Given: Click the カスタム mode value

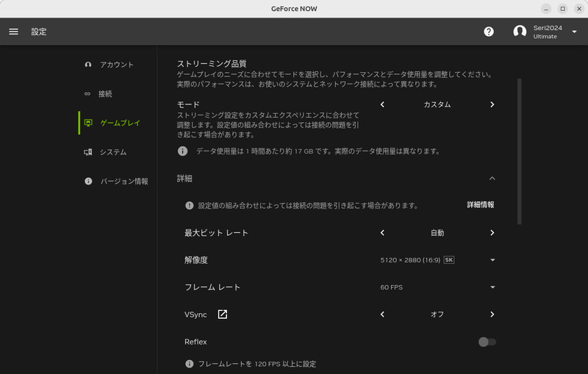Looking at the screenshot, I should [x=437, y=104].
